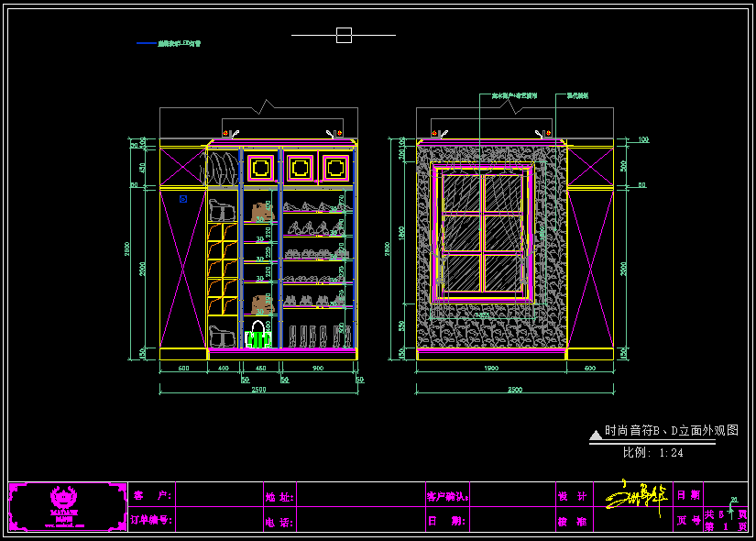The width and height of the screenshot is (756, 541).
Task: Click the triangle marker beside the drawing title
Action: pos(596,434)
